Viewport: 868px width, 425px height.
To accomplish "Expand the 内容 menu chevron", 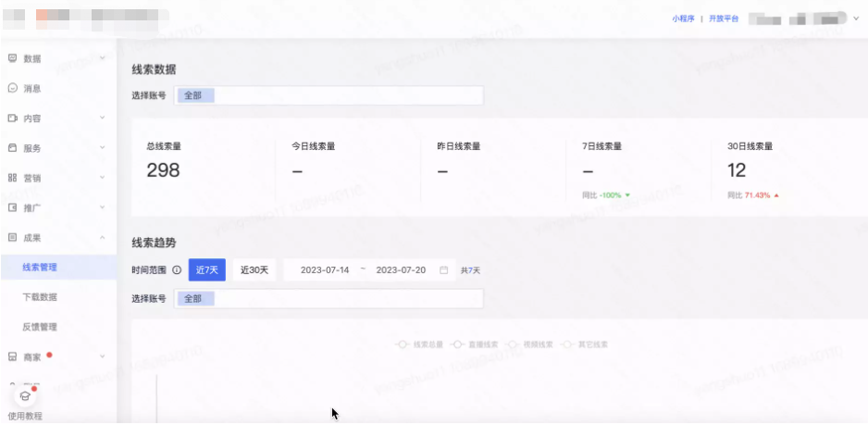I will (x=103, y=118).
